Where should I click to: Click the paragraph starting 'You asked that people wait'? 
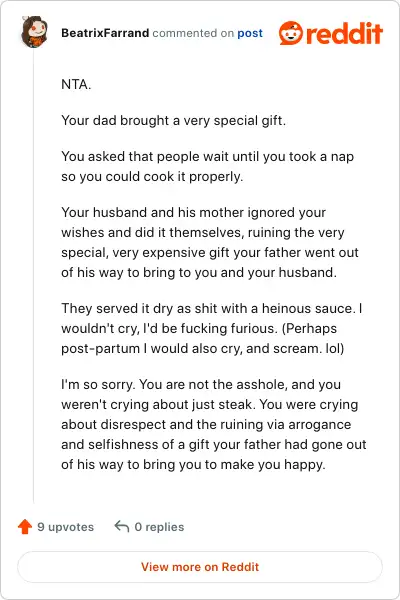coord(207,166)
